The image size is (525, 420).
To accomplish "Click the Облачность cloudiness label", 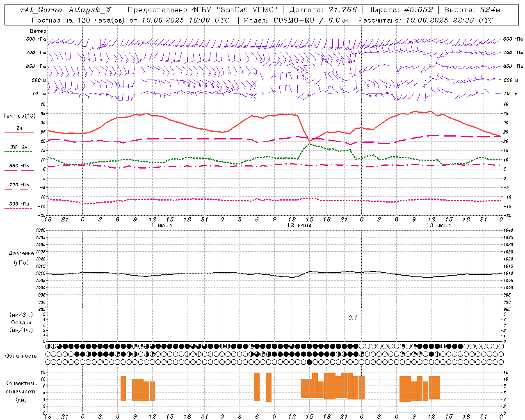I will (21, 356).
